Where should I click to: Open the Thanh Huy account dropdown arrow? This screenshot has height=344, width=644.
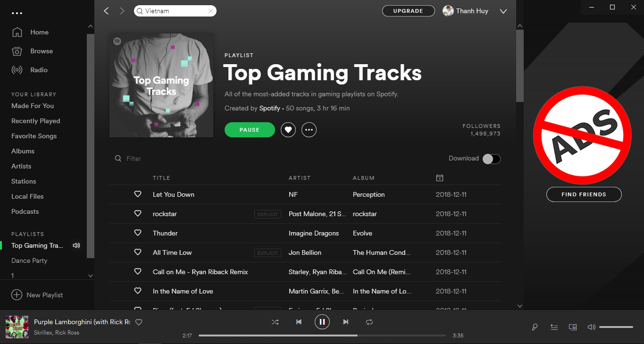pos(503,11)
